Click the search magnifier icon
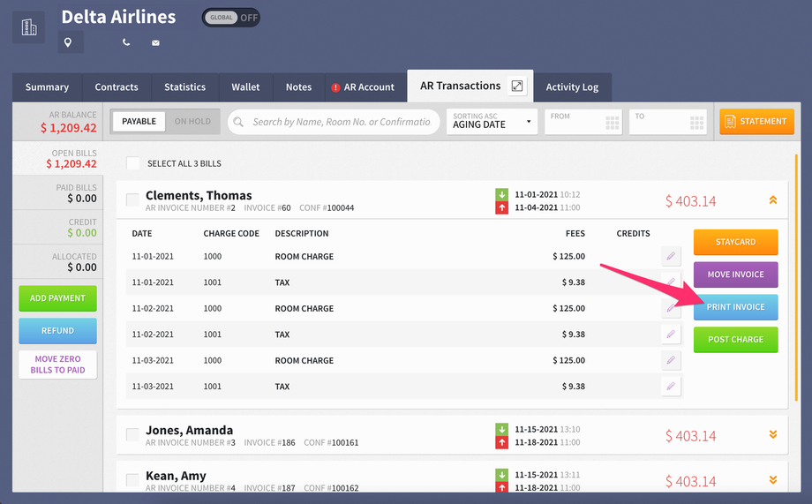This screenshot has width=812, height=504. 238,122
